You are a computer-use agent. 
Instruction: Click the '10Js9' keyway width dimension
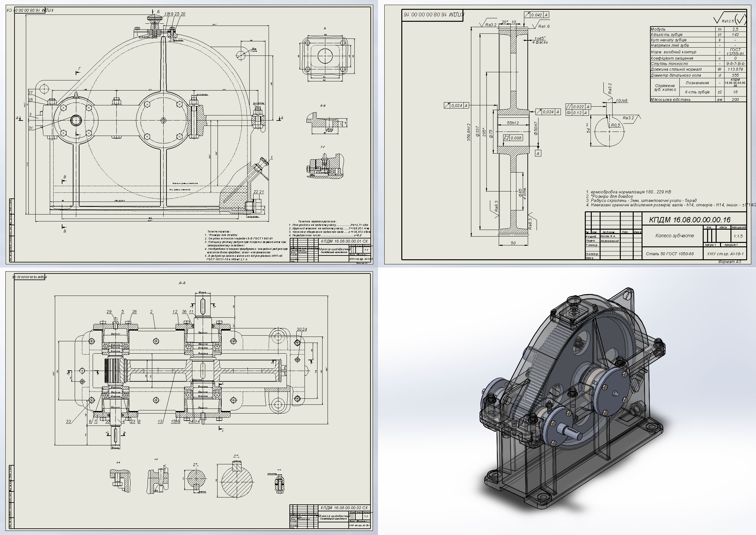(621, 101)
